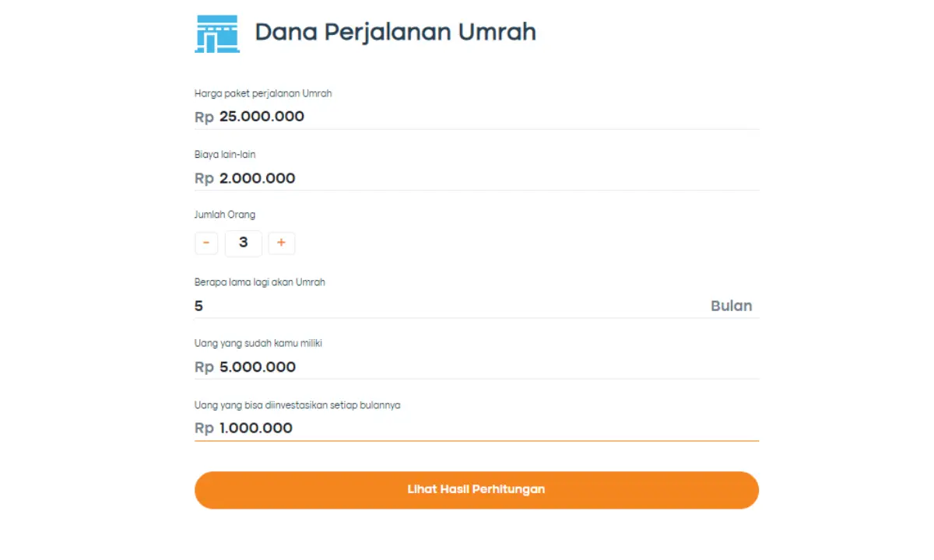Screen dimensions: 934x560
Task: Click the monthly investment amount field
Action: tap(483, 428)
